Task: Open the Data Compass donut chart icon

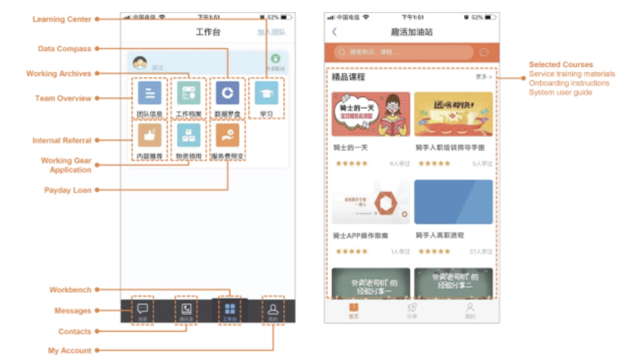Action: pos(228,93)
